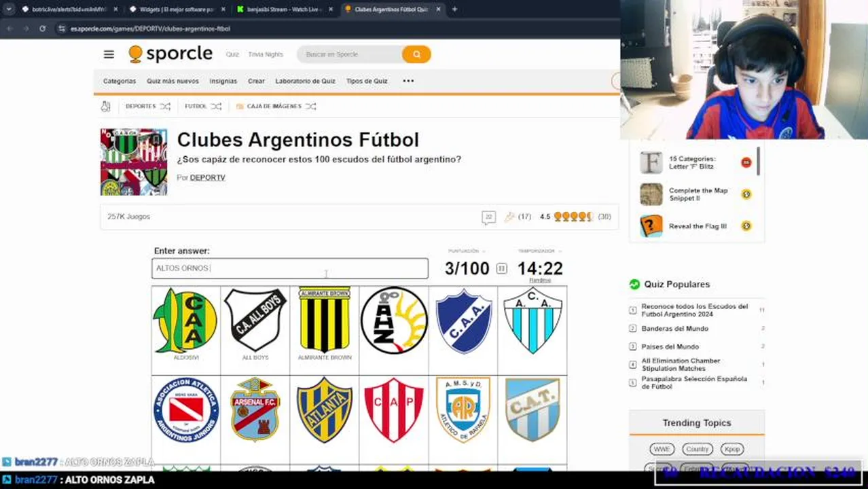This screenshot has width=868, height=489.
Task: Open the comments bubble icon
Action: click(488, 217)
